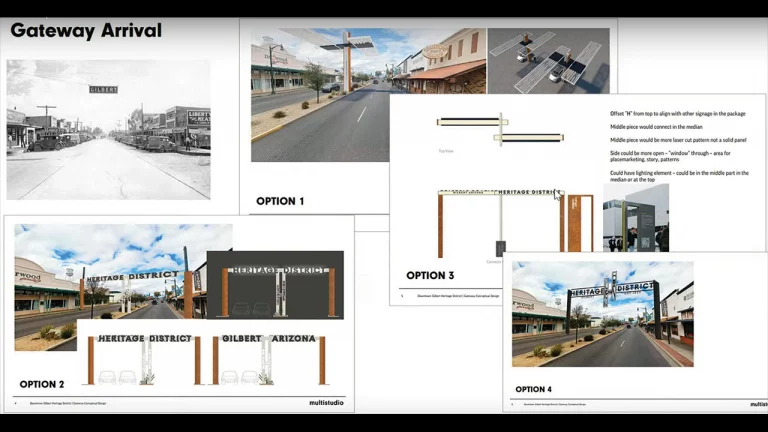Viewport: 768px width, 432px height.
Task: Open the Option 1 aerial 3D model view
Action: (x=547, y=60)
